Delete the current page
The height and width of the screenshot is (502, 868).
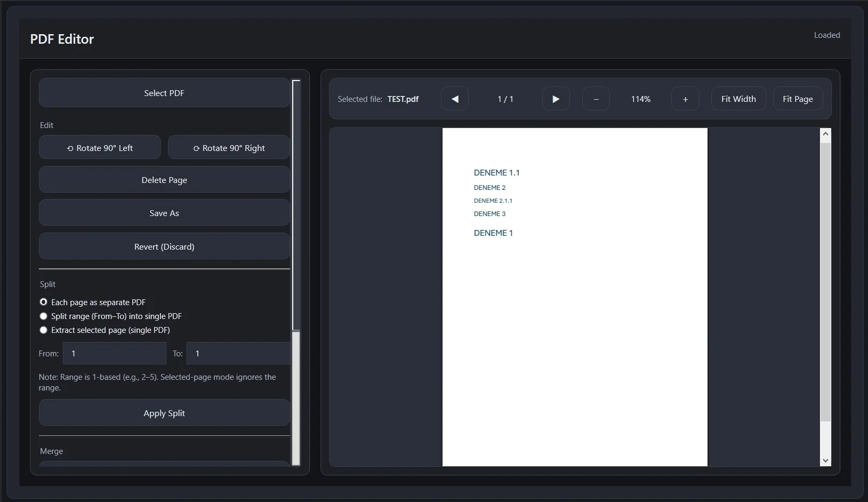(163, 180)
